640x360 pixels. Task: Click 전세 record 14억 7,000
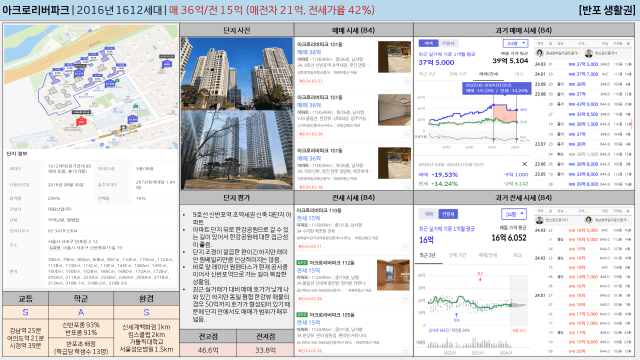(x=583, y=277)
